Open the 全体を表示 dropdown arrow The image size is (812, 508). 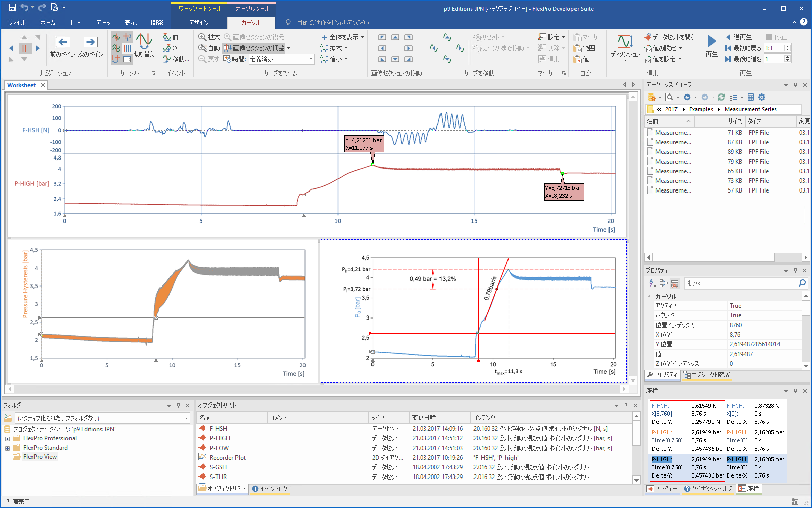(x=362, y=37)
